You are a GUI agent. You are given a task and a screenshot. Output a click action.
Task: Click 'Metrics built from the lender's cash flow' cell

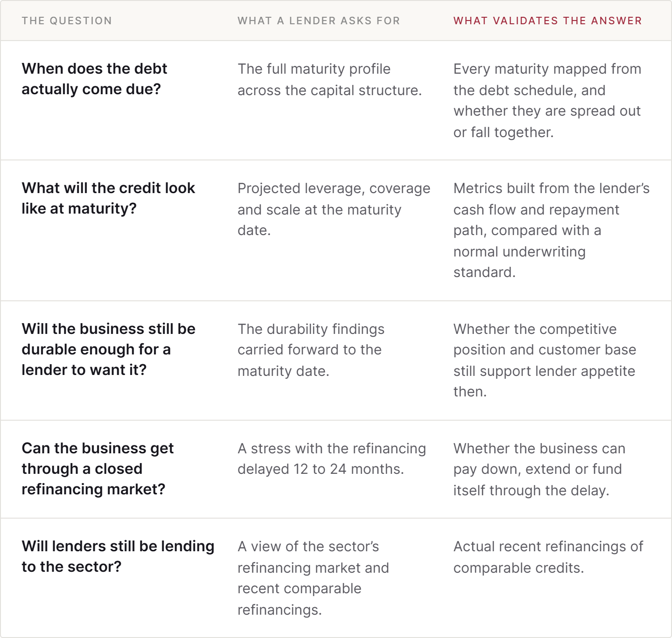(x=552, y=230)
